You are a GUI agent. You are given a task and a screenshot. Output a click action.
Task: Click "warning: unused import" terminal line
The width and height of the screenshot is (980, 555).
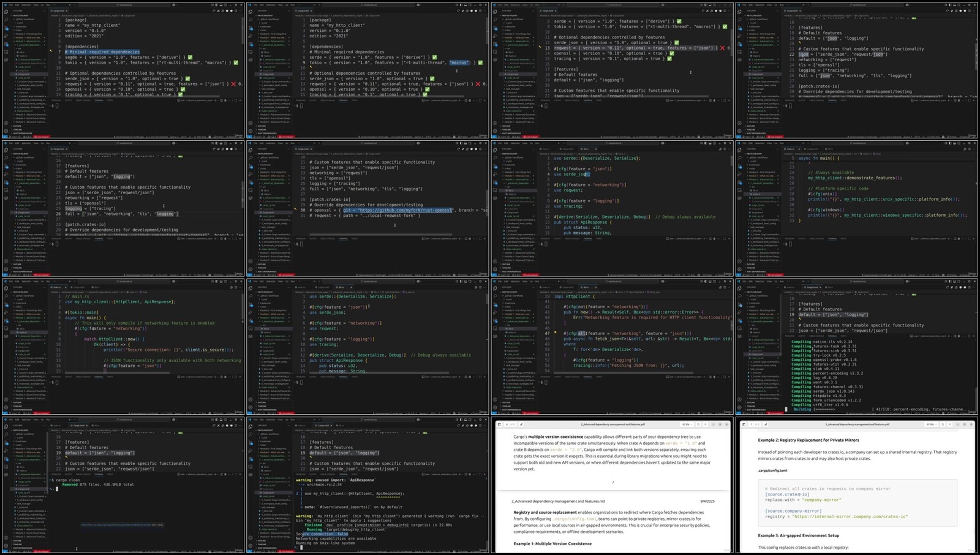(x=335, y=480)
